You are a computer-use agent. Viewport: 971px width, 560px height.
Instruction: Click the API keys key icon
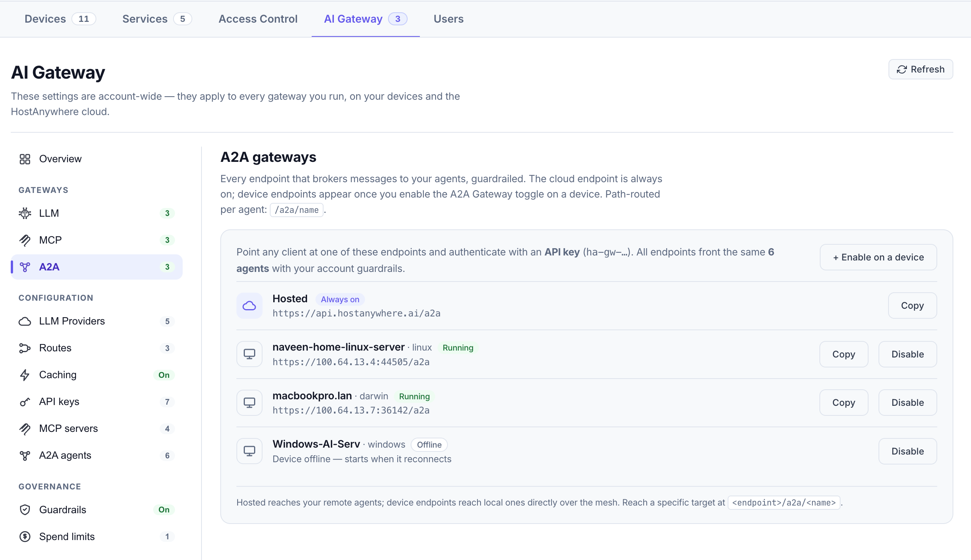25,402
